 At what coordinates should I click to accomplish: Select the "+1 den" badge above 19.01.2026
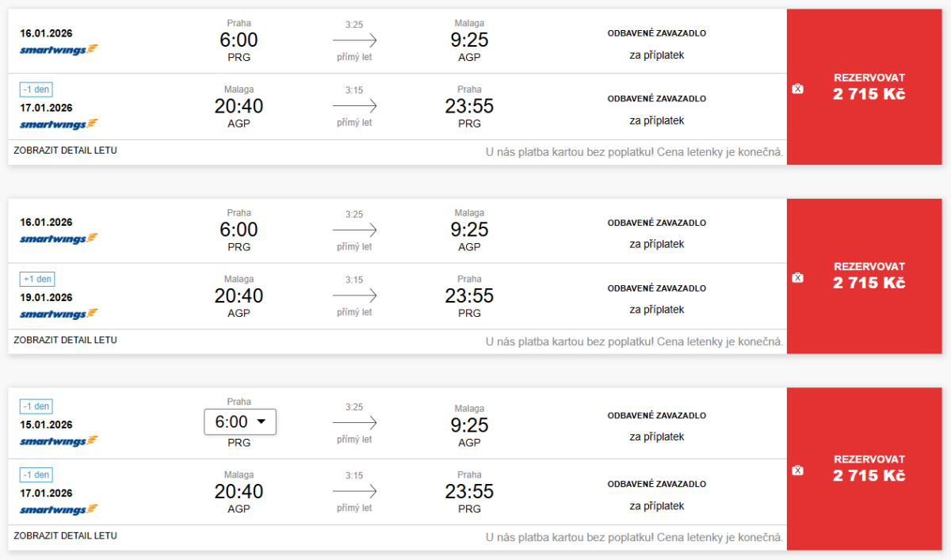[37, 279]
